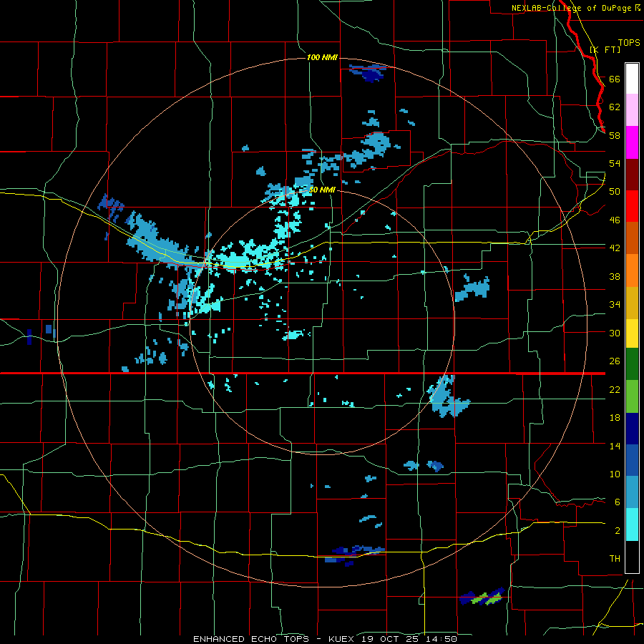Pick the bright red legend swatch
This screenshot has width=644, height=644.
632,206
